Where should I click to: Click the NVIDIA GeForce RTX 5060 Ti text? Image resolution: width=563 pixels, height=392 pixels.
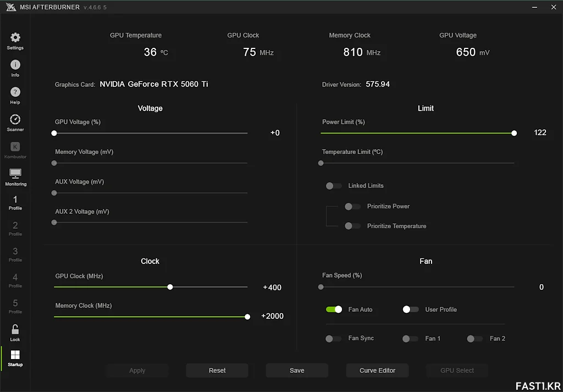pos(154,84)
